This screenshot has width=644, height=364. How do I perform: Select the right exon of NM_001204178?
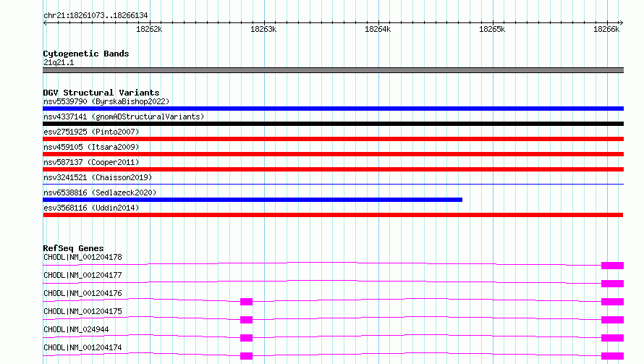coord(612,266)
